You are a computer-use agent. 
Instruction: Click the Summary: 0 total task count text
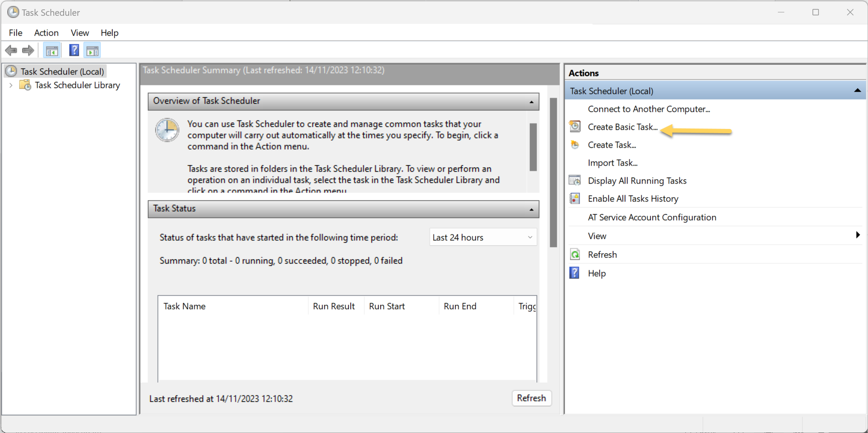(281, 260)
